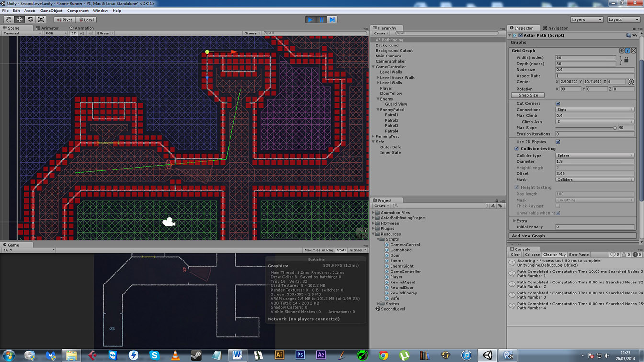Image resolution: width=644 pixels, height=362 pixels.
Task: Select the Move tool in toolbar
Action: click(20, 20)
